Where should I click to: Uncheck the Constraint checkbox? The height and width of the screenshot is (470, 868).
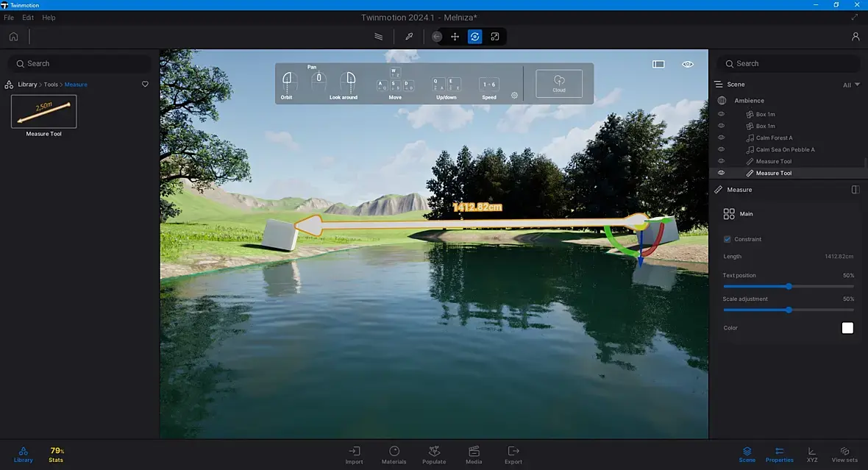[x=728, y=239]
